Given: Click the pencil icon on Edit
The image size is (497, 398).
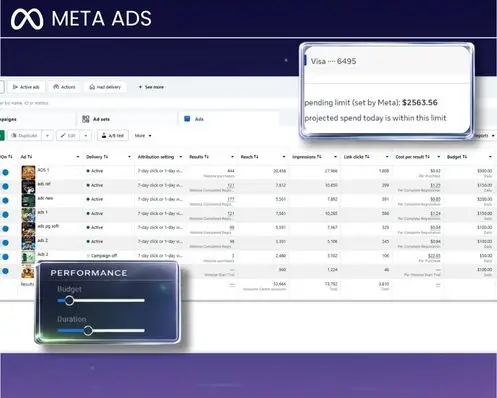Looking at the screenshot, I should 63,136.
